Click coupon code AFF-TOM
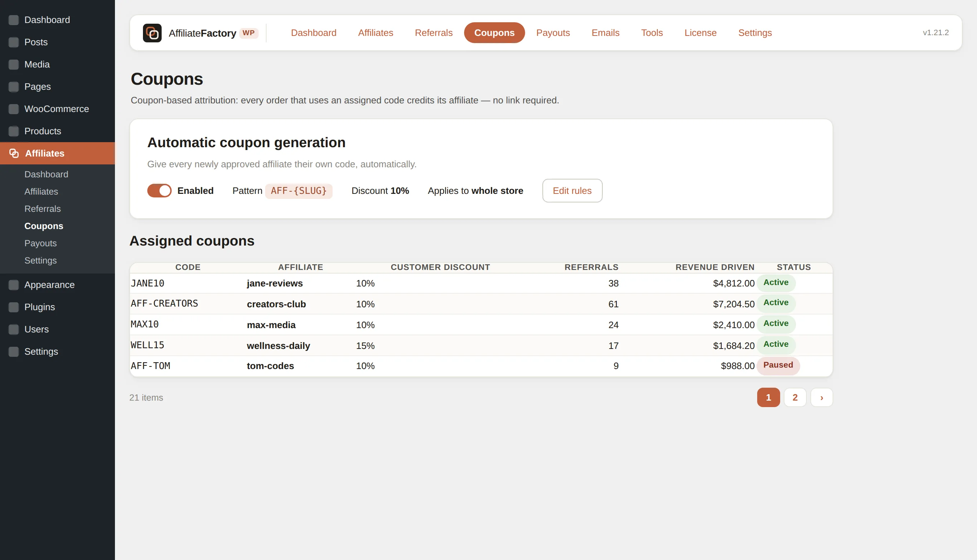The image size is (977, 560). 151,366
